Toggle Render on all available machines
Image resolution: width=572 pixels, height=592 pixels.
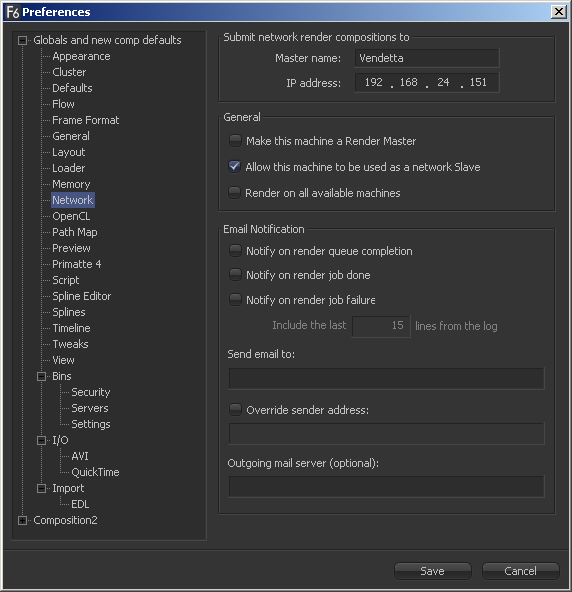tap(234, 193)
